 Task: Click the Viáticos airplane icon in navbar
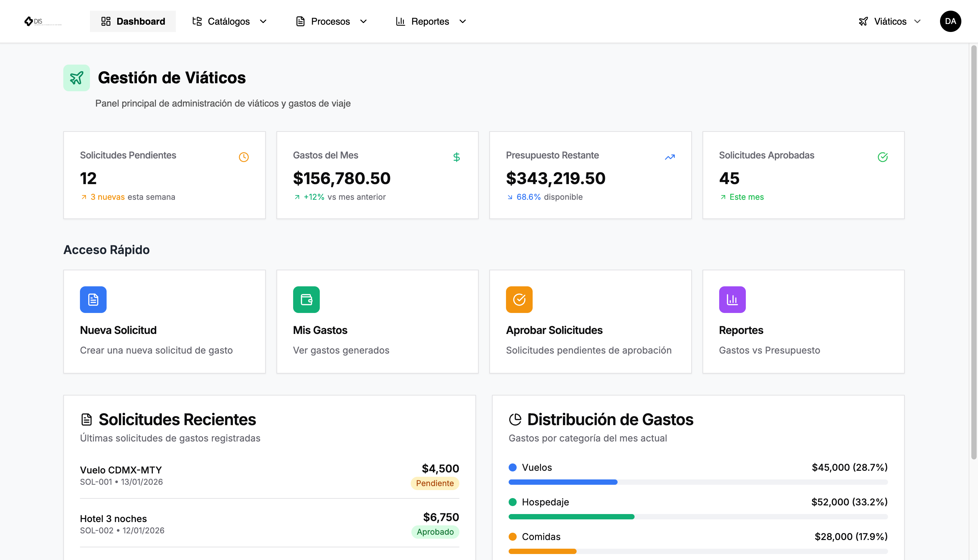tap(863, 21)
